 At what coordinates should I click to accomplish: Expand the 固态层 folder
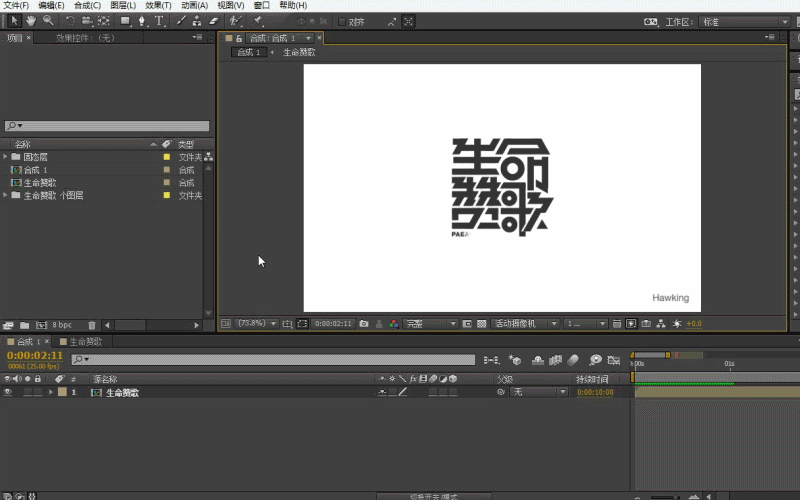click(x=5, y=157)
